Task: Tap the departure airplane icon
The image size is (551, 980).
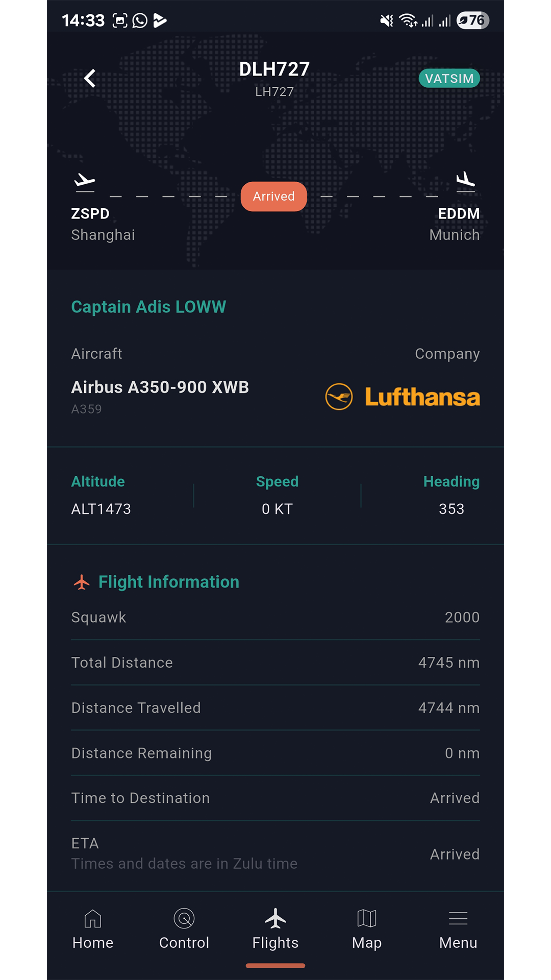Action: [x=85, y=182]
